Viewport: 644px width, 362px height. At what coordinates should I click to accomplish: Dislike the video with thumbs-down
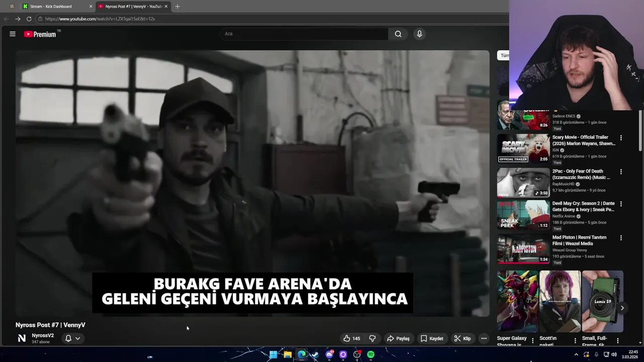[372, 338]
